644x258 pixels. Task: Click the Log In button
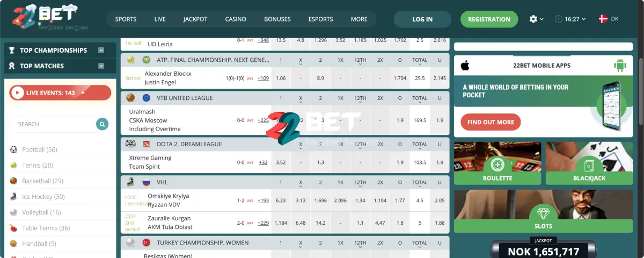[422, 19]
